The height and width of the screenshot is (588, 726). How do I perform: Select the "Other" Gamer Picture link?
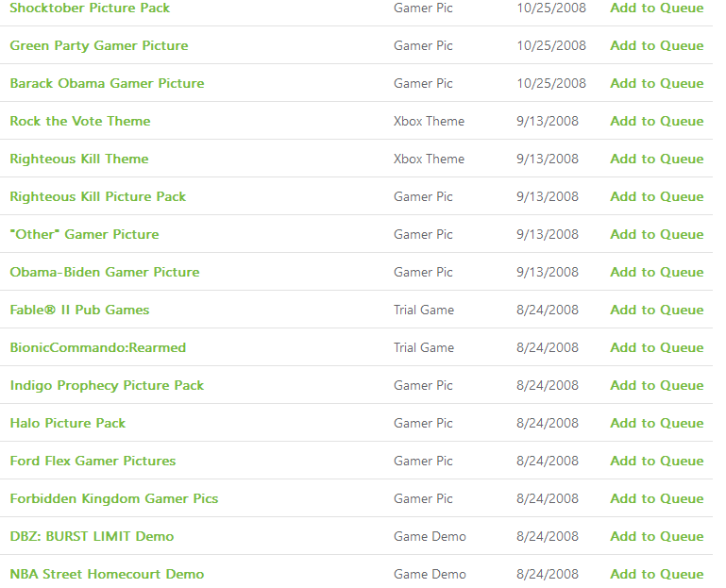point(84,234)
